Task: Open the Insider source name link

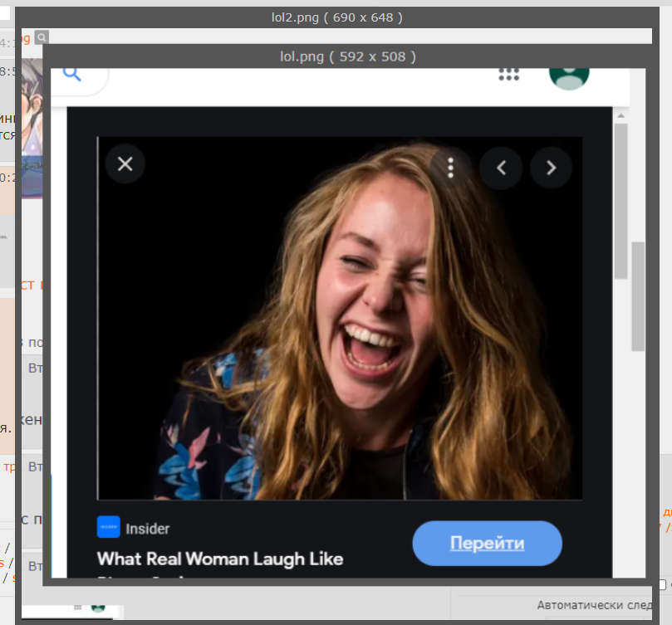Action: 148,529
